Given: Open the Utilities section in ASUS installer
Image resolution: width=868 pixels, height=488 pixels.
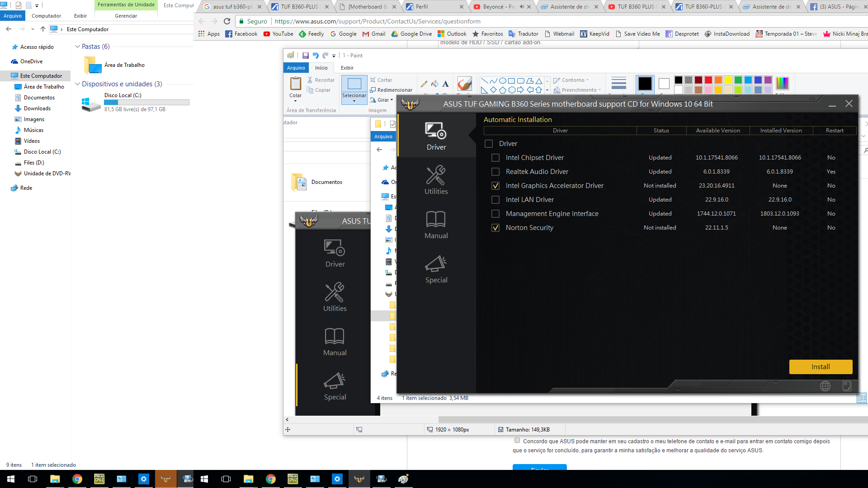Looking at the screenshot, I should 436,180.
